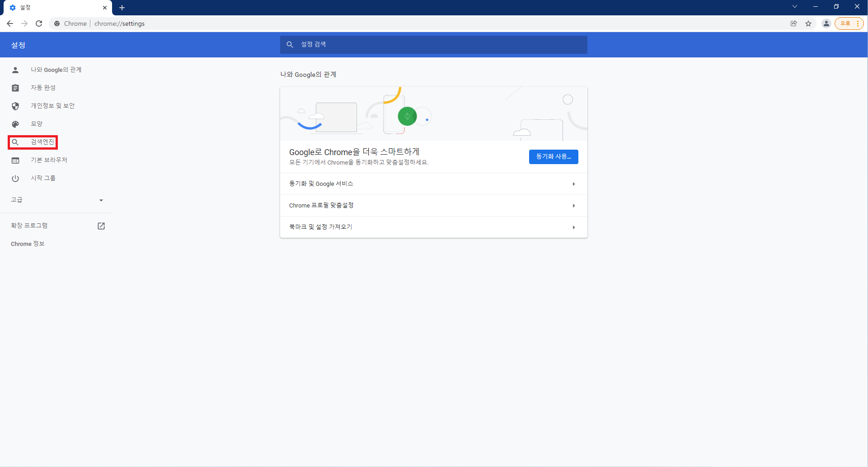Click the shield icon beside 개인정보 및 보안
The width and height of the screenshot is (868, 467).
[15, 106]
